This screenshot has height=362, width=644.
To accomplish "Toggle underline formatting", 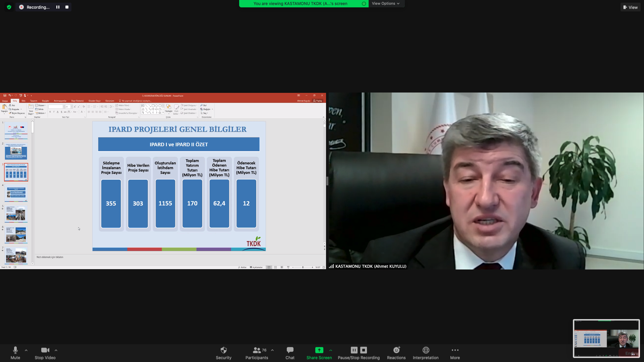I will (58, 112).
